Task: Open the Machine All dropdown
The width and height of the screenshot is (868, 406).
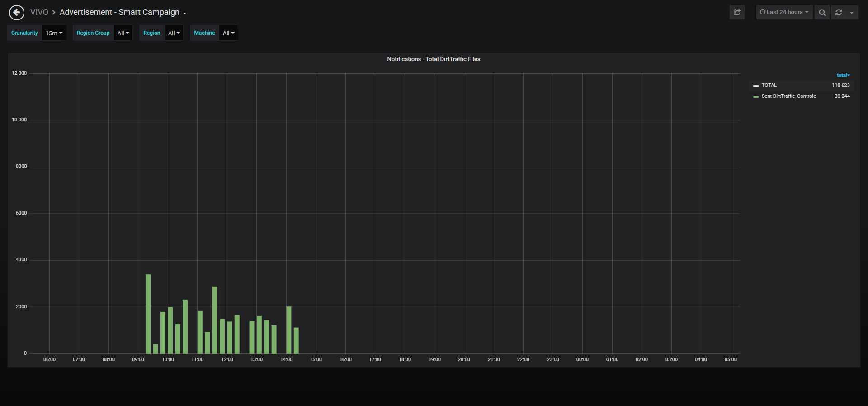Action: tap(228, 33)
